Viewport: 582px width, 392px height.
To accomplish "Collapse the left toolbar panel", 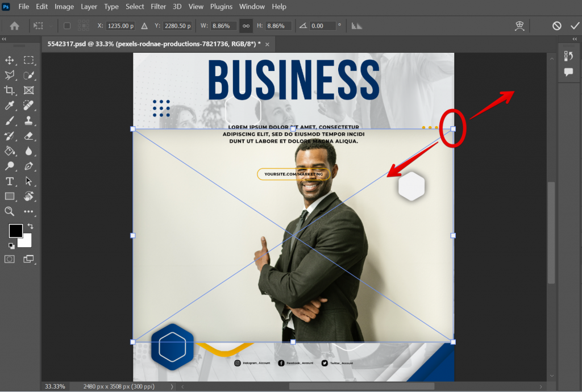I will 4,39.
